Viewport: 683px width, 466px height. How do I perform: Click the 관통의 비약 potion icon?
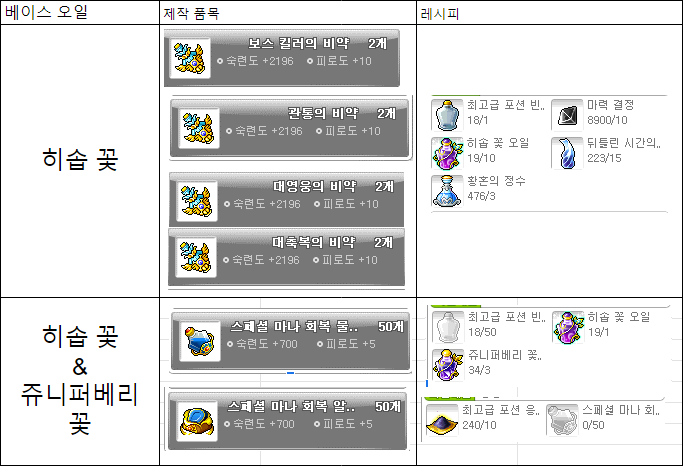[x=199, y=128]
